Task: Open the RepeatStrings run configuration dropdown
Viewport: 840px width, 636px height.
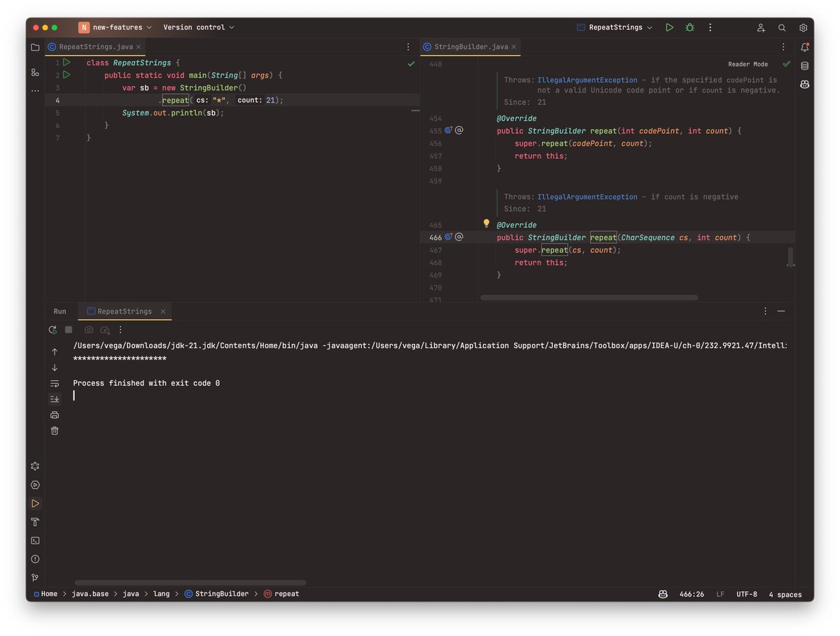Action: (x=614, y=27)
